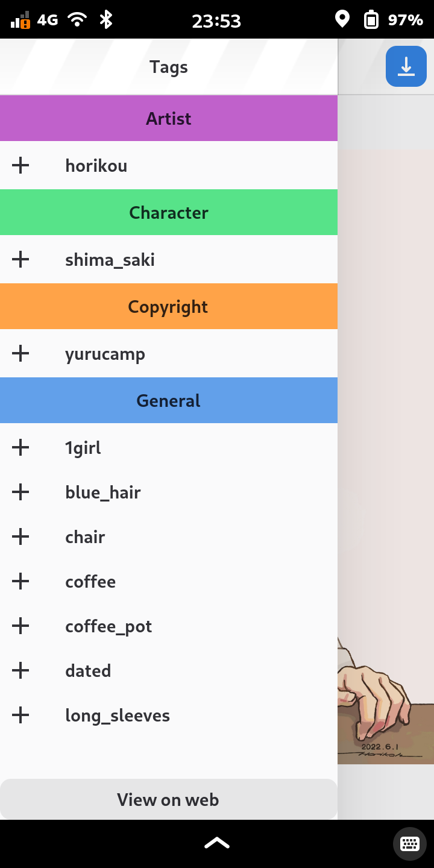The width and height of the screenshot is (434, 868).
Task: Add the chair tag via its plus icon
Action: 20,536
